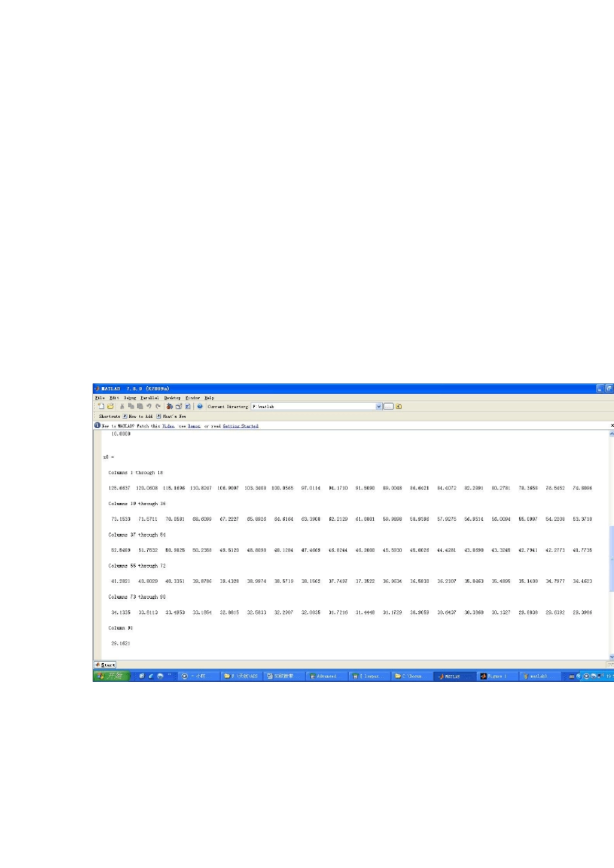
Task: Click the go-up-one-directory folder icon
Action: [399, 406]
